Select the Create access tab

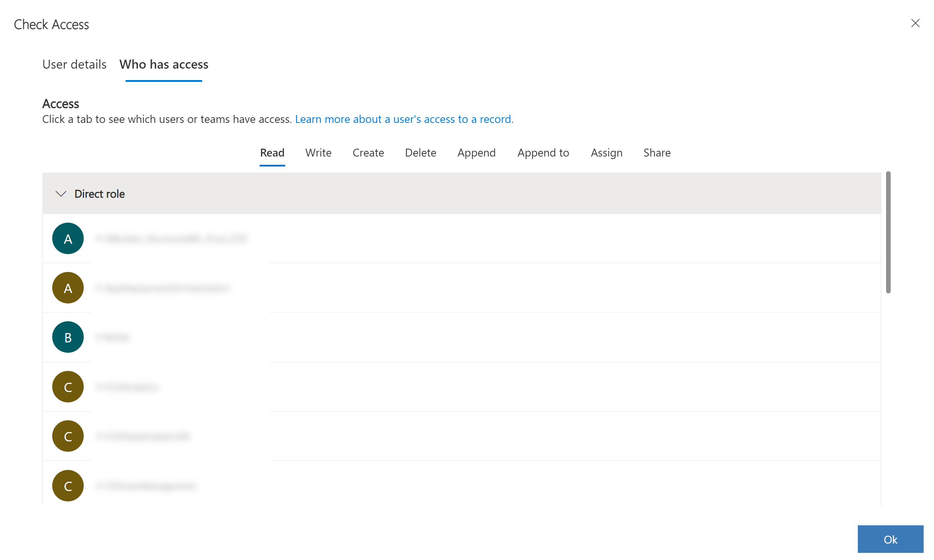[x=368, y=153]
